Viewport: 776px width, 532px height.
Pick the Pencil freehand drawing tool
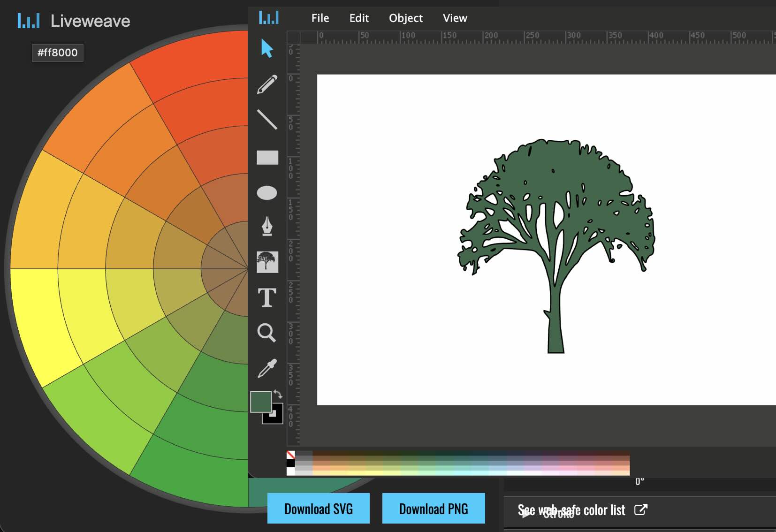267,84
